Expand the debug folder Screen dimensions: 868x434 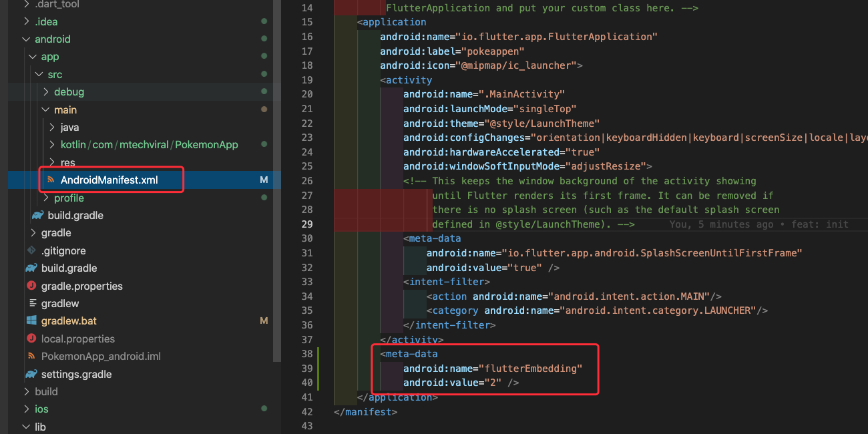(47, 91)
